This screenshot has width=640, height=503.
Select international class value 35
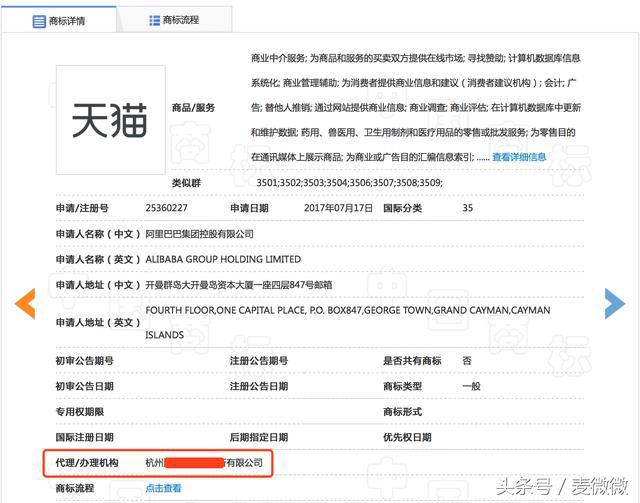click(467, 208)
